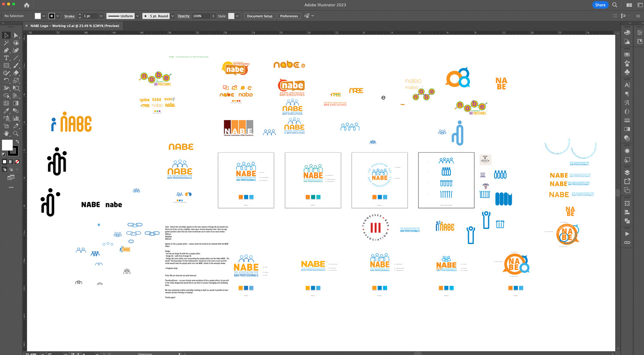The image size is (644, 355).
Task: Change the screen mode
Action: point(11,177)
